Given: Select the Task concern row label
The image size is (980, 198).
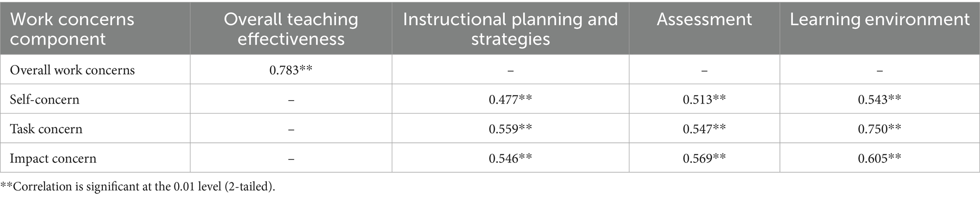Looking at the screenshot, I should [x=46, y=129].
